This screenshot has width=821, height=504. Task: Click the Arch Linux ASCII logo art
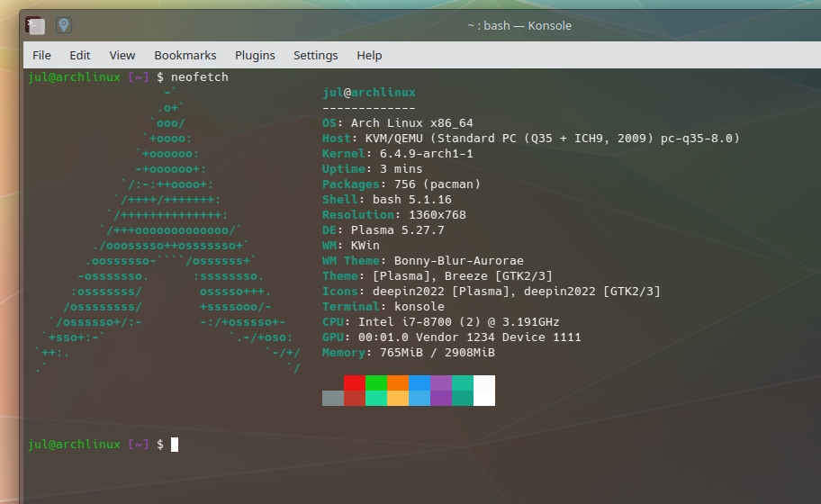(169, 230)
